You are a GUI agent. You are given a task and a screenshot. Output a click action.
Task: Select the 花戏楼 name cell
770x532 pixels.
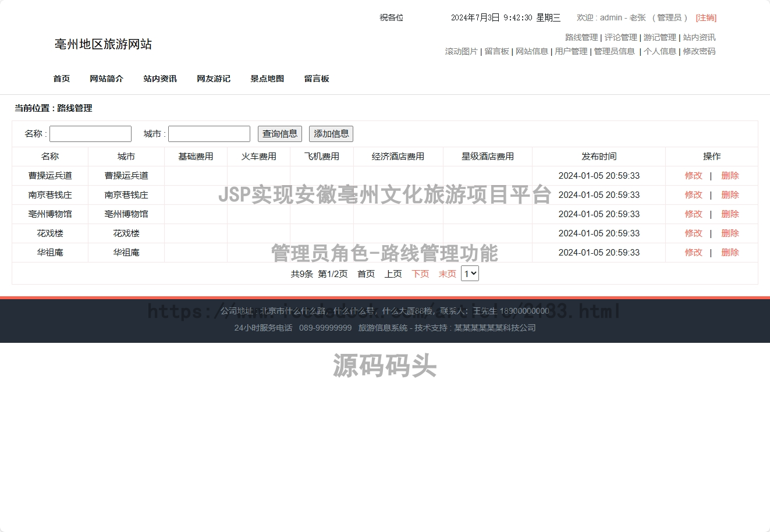click(x=50, y=233)
